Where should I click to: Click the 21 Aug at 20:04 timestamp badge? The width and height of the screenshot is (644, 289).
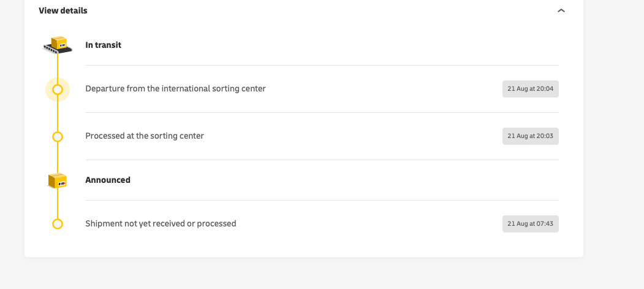coord(530,89)
